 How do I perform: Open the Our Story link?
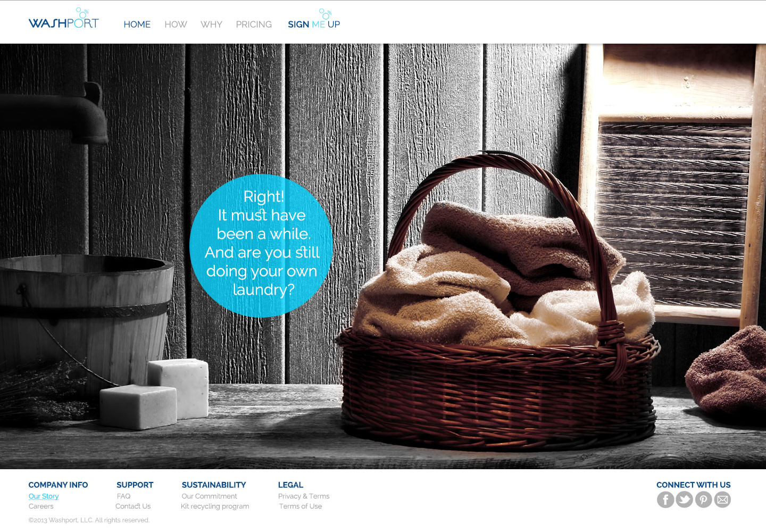[x=44, y=496]
